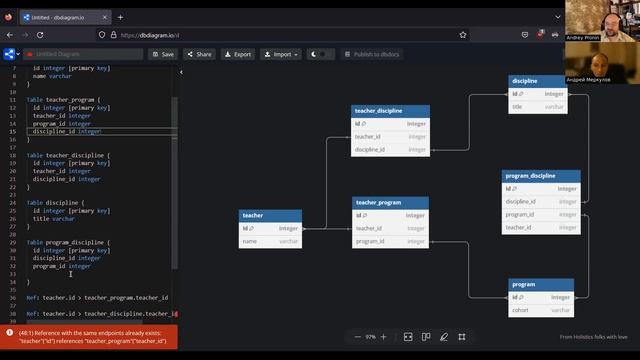Save the diagram

pyautogui.click(x=163, y=54)
